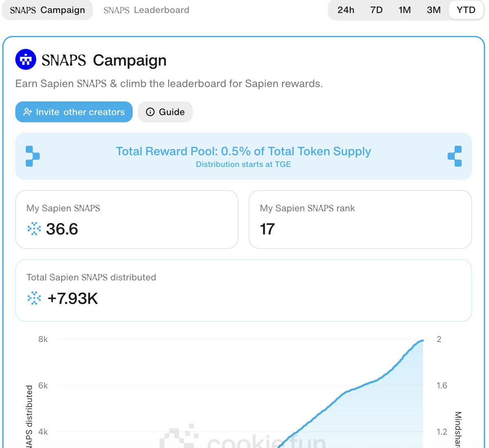Click the 1.6 mindshare axis label
The height and width of the screenshot is (448, 489).
pyautogui.click(x=442, y=385)
